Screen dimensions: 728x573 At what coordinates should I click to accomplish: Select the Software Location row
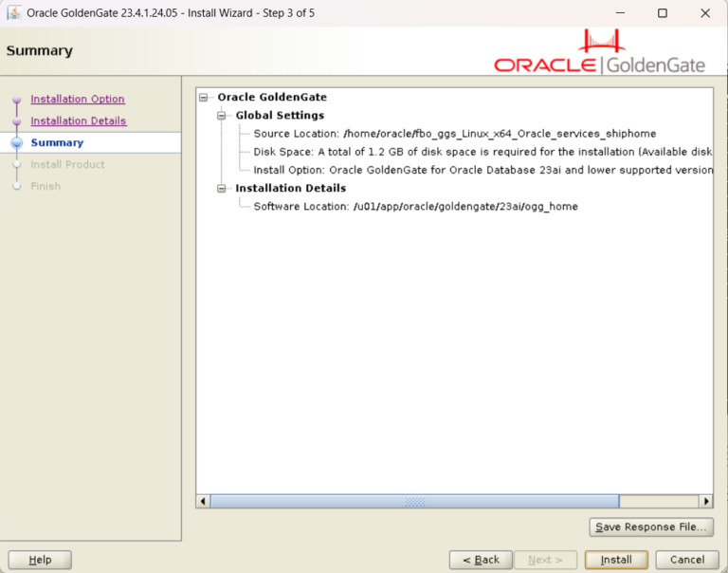click(x=415, y=206)
